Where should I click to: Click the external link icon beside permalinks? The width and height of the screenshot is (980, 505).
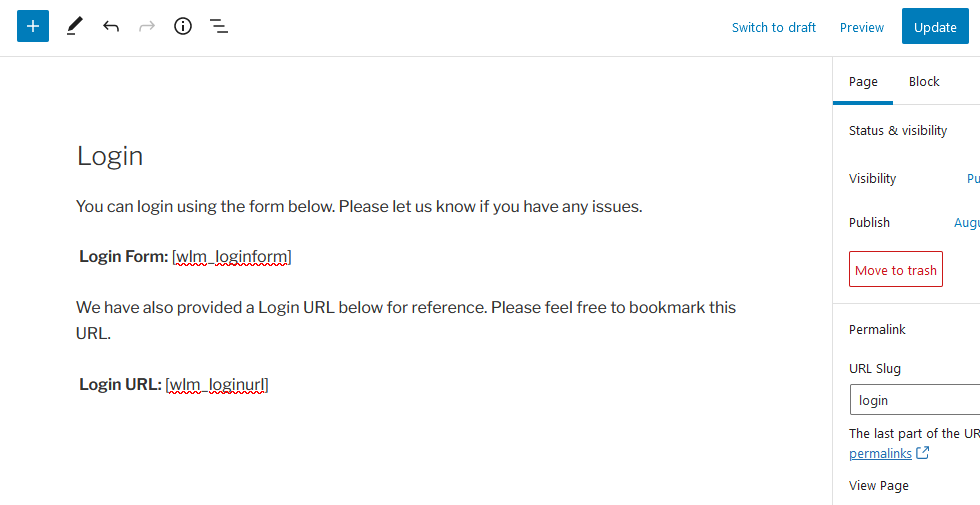click(922, 452)
